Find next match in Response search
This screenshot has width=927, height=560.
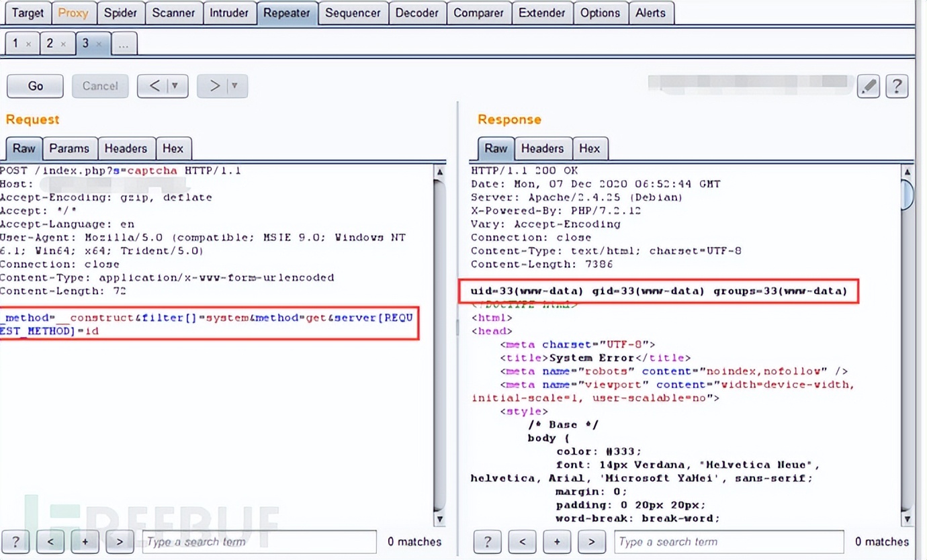592,542
